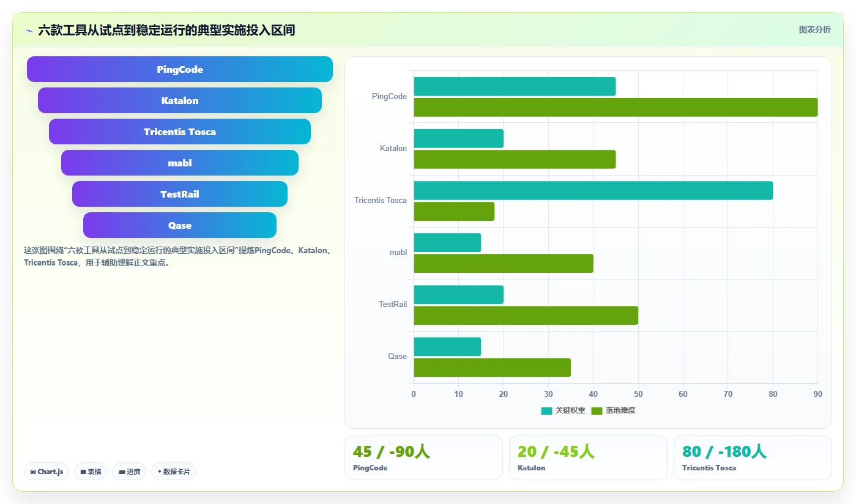
Task: Click the green 落地难度 legend swatch
Action: click(597, 410)
